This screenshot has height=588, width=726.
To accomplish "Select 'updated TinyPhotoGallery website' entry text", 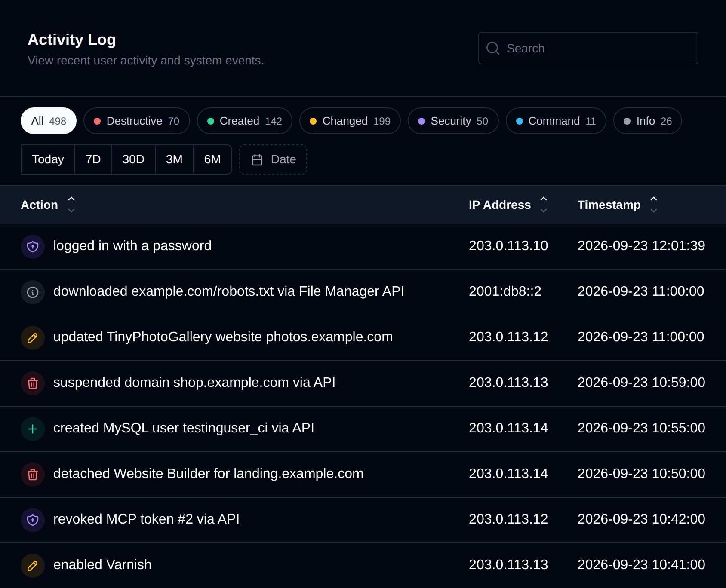I will pos(223,337).
